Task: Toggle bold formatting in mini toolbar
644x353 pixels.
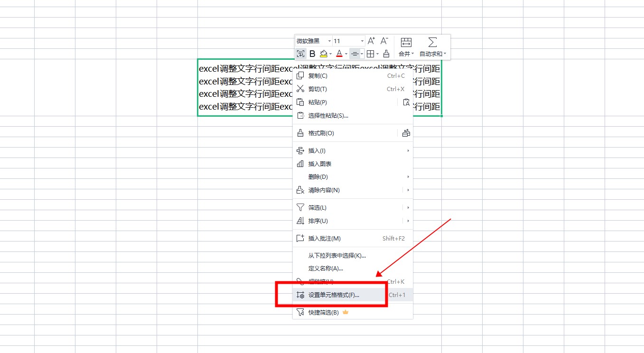Action: pos(312,54)
